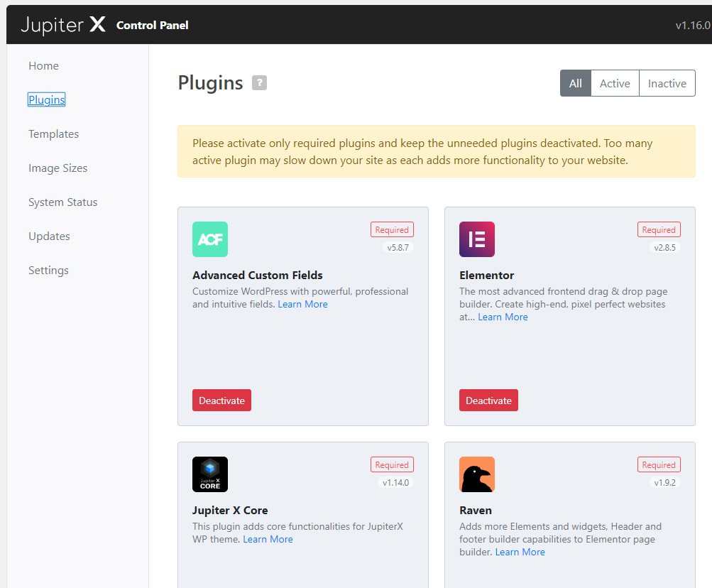Viewport: 712px width, 588px height.
Task: Open Learn More for Advanced Custom Fields
Action: click(302, 304)
